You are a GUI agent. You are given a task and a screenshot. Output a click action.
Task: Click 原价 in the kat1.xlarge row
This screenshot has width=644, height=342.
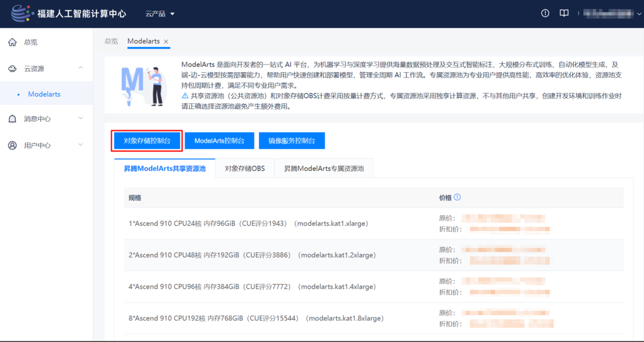pyautogui.click(x=447, y=218)
